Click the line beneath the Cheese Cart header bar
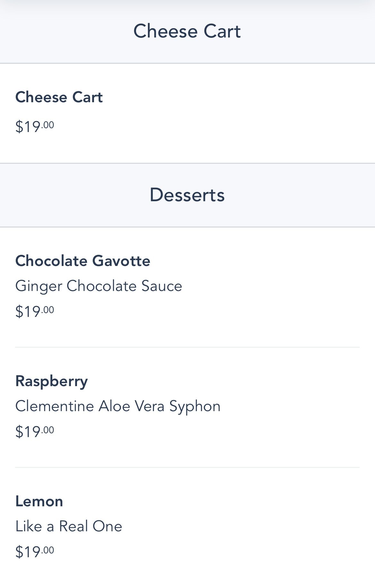The image size is (375, 588). click(187, 63)
